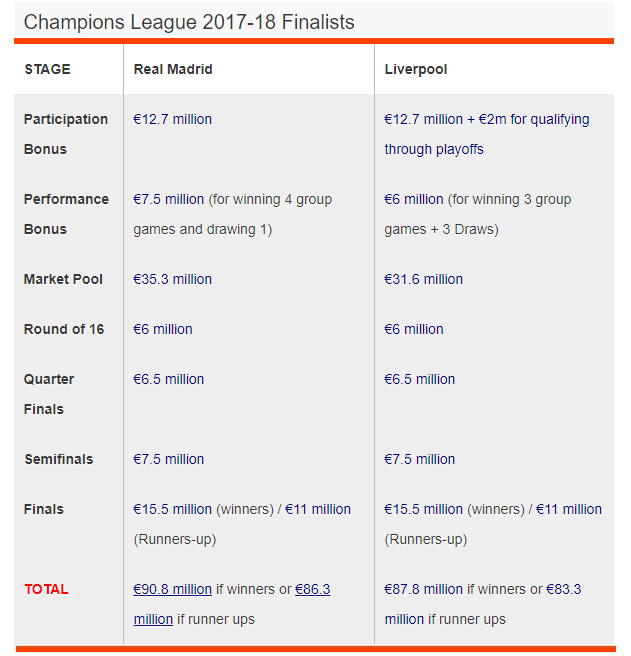Click the STAGE column header

(x=47, y=69)
